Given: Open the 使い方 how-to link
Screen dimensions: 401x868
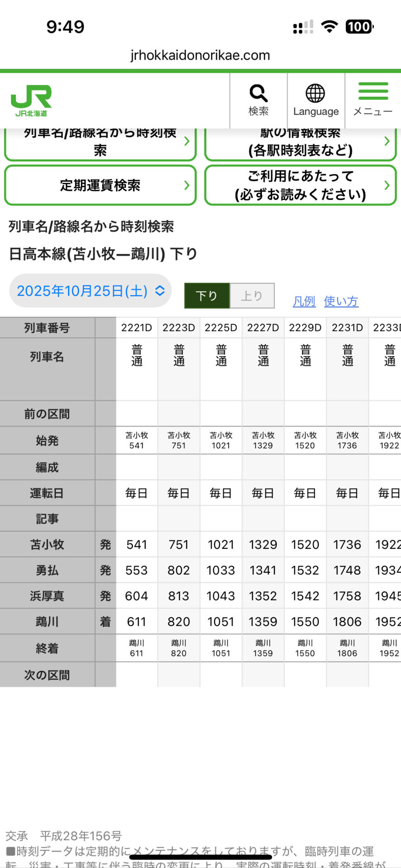Looking at the screenshot, I should click(341, 301).
